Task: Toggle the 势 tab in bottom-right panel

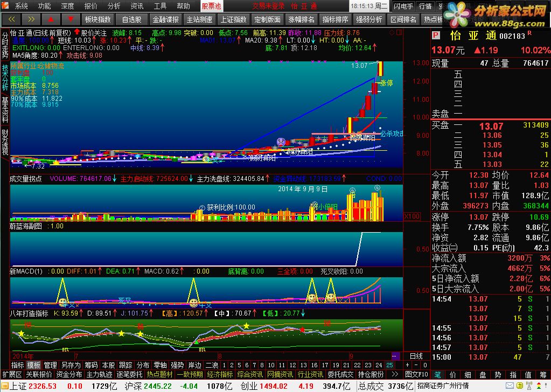Action: (498, 375)
